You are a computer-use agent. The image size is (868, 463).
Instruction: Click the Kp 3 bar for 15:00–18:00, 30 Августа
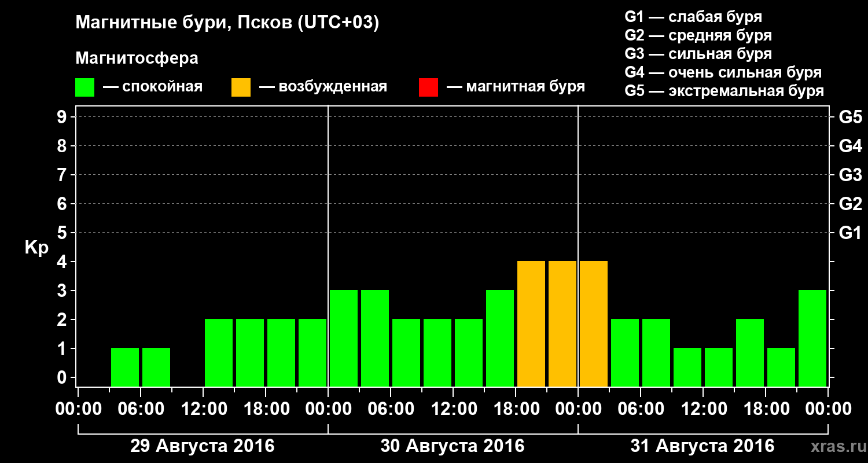click(x=500, y=338)
